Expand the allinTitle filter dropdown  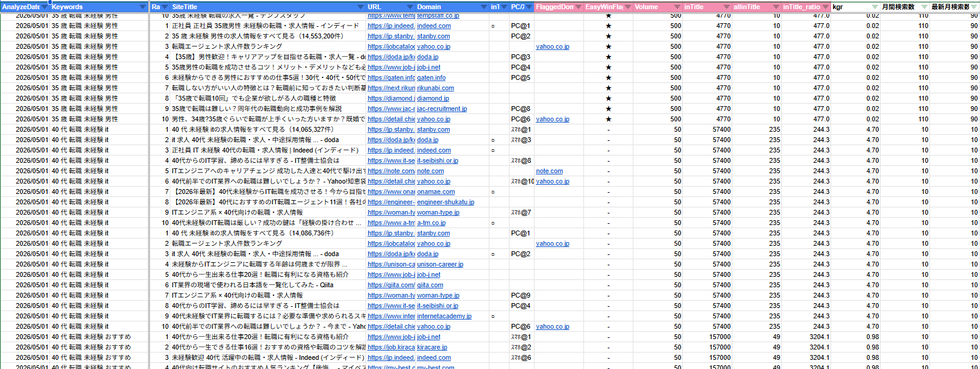(x=776, y=7)
